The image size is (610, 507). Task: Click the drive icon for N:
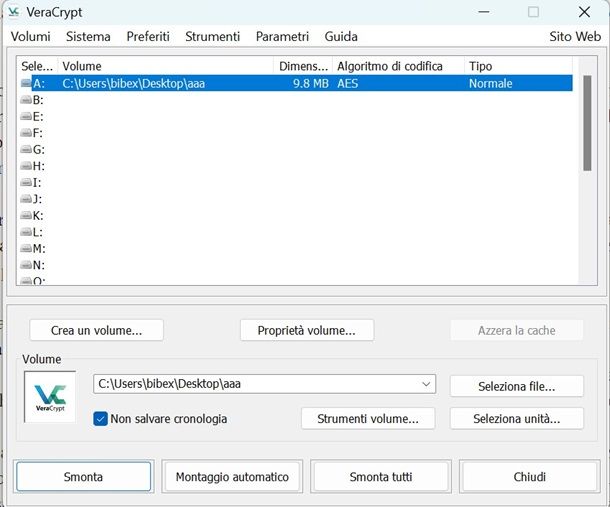26,265
